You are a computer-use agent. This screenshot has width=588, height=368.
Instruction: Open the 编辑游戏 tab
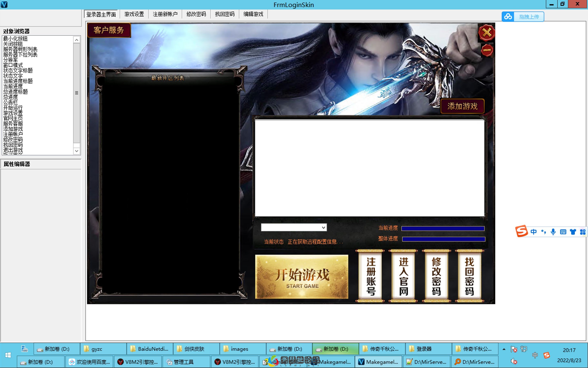(253, 14)
